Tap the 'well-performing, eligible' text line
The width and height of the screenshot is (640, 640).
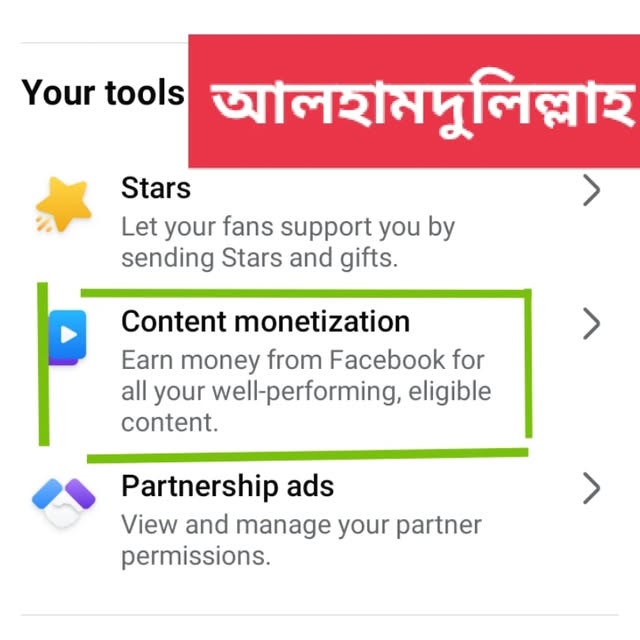[x=306, y=392]
